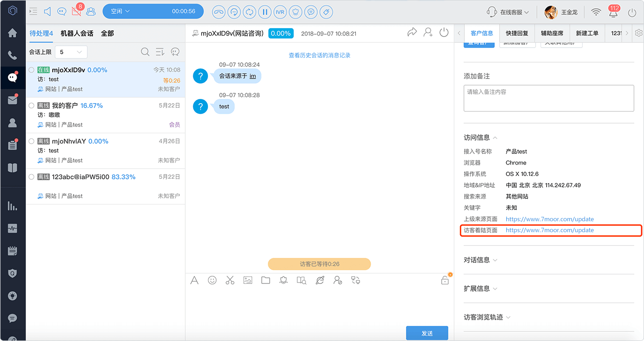Click the transfer conversation arrow icon
Screen dimensions: 644x341
pyautogui.click(x=412, y=32)
